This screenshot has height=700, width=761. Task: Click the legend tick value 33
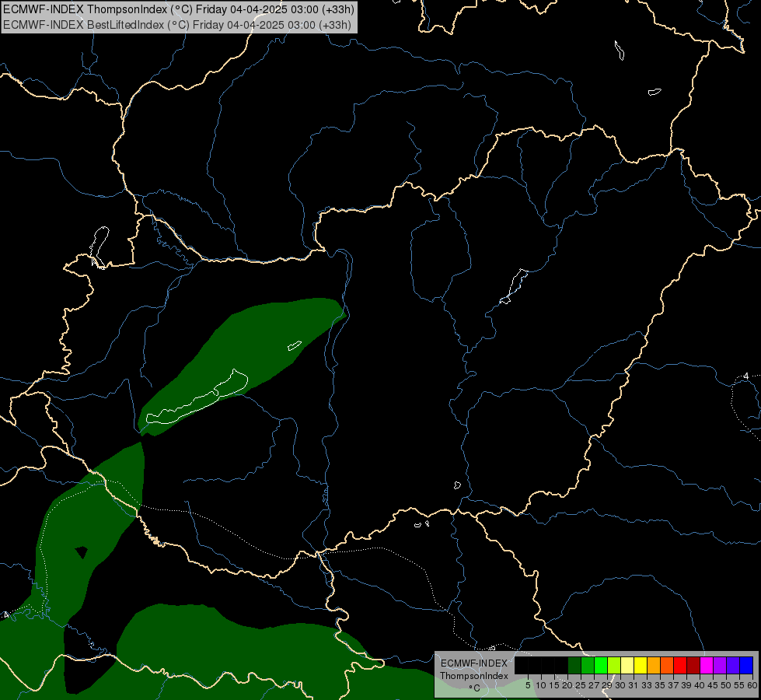[x=647, y=685]
